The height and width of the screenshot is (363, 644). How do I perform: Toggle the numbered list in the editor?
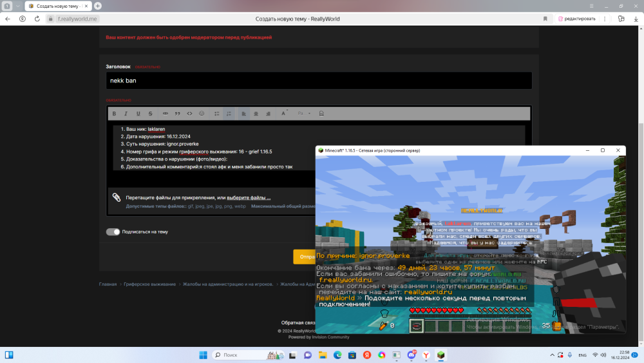[x=229, y=113]
